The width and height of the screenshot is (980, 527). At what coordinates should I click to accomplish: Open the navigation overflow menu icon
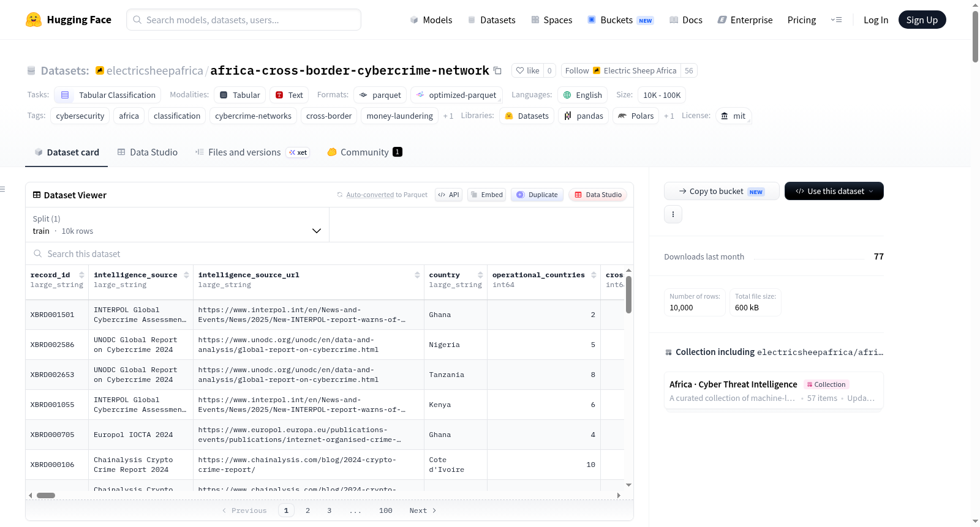[836, 20]
